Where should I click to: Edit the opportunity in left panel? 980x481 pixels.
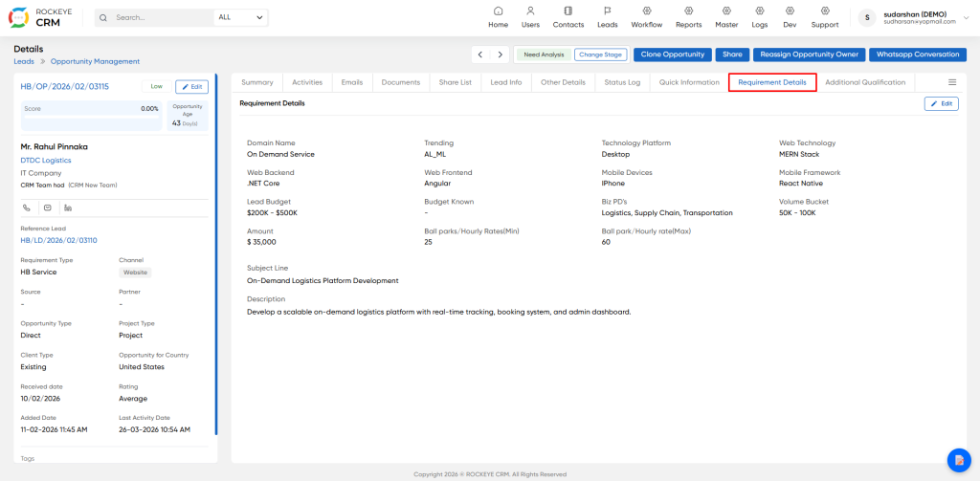(x=191, y=87)
